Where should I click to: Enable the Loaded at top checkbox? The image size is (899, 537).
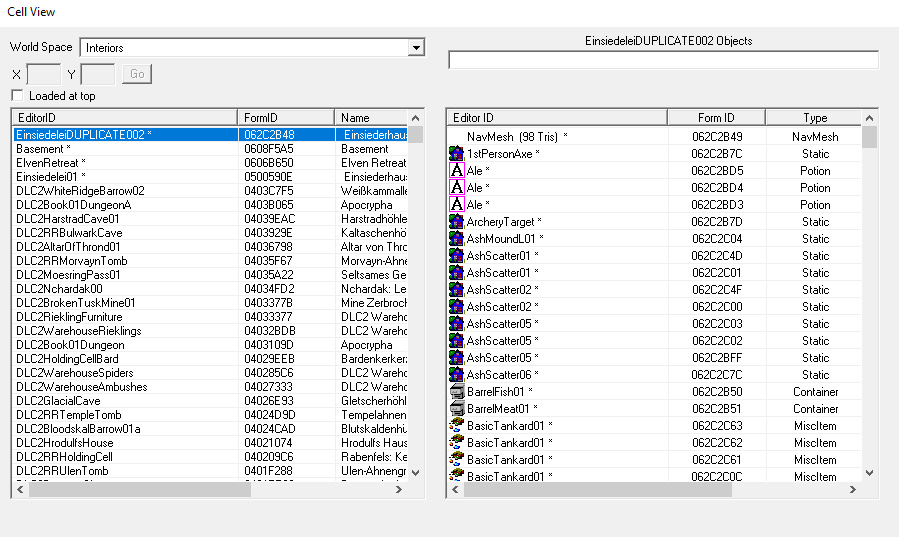[x=17, y=96]
